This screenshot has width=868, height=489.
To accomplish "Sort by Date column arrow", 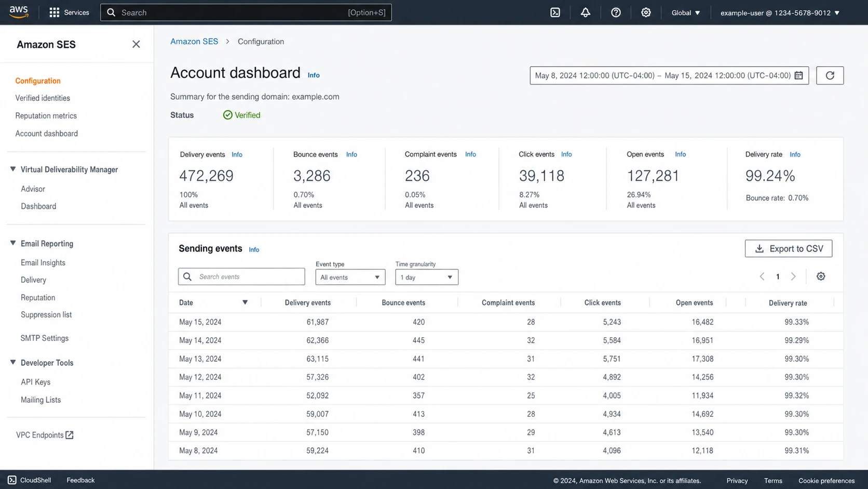I will tap(245, 302).
